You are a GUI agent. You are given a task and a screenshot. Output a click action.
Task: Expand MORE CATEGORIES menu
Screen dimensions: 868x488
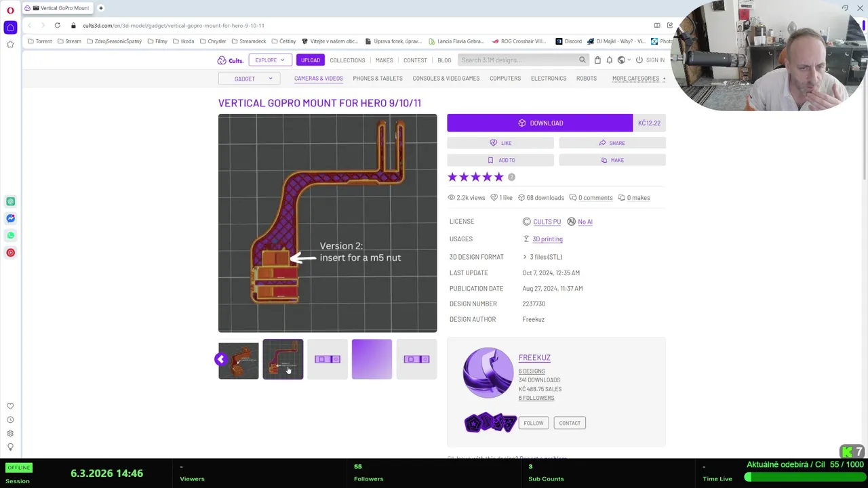[639, 78]
